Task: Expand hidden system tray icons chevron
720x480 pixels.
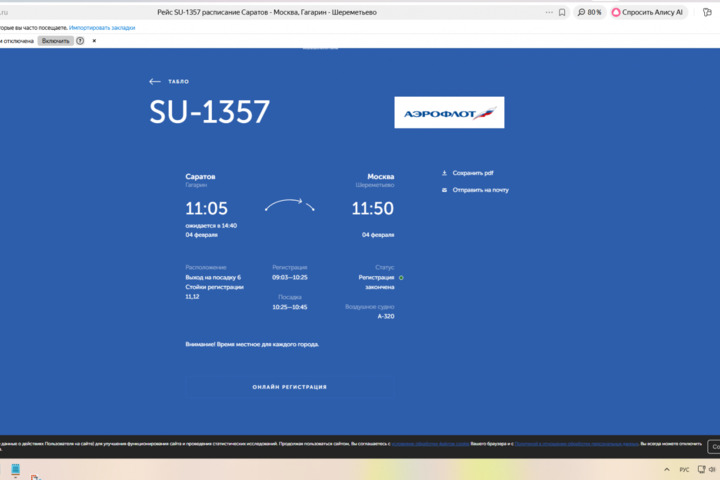Action: pos(667,469)
